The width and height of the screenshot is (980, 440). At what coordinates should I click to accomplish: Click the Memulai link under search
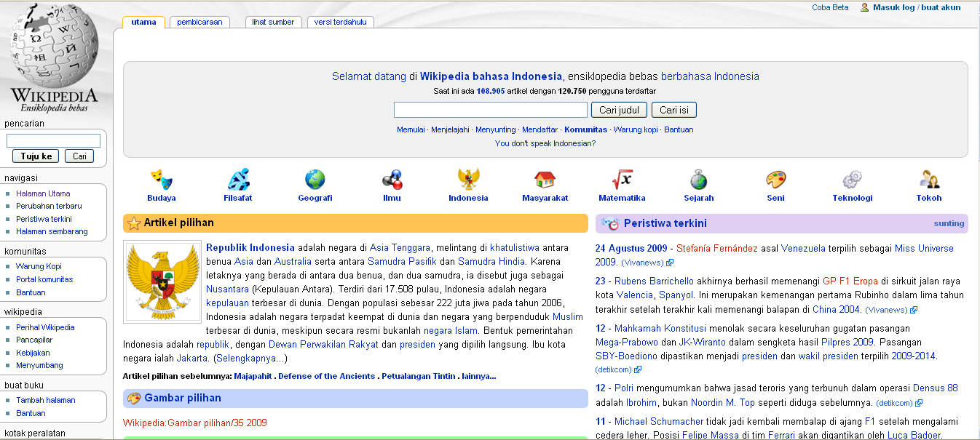411,129
